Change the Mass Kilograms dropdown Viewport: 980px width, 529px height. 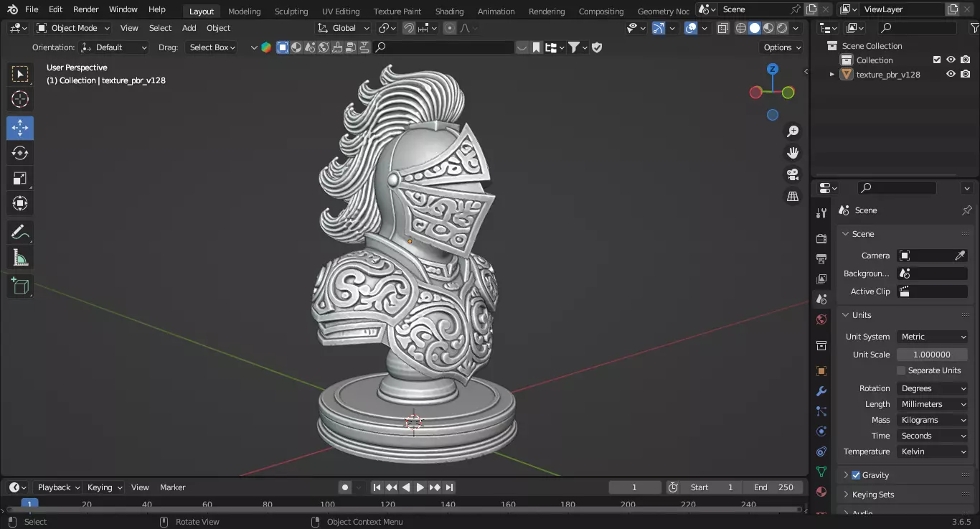tap(933, 420)
